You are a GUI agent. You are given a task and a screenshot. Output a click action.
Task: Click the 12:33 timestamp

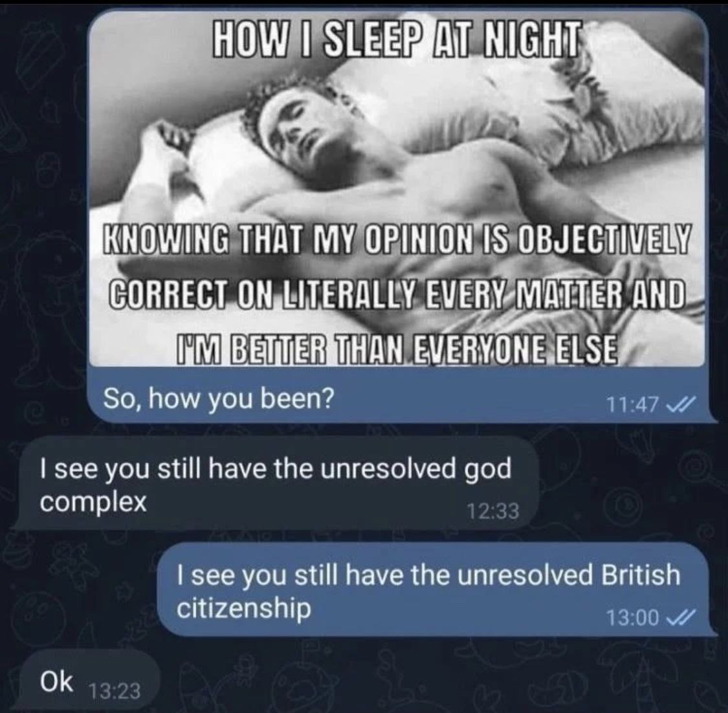coord(493,512)
